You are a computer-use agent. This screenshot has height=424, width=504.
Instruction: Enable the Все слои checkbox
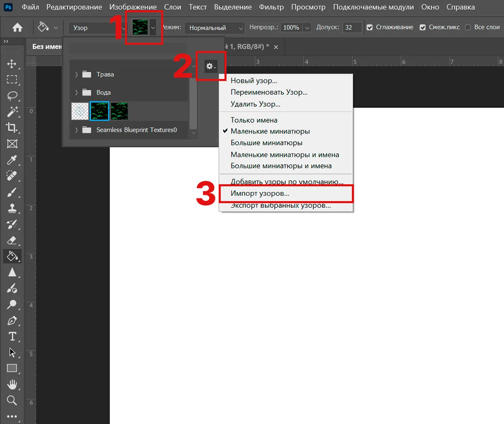coord(468,27)
